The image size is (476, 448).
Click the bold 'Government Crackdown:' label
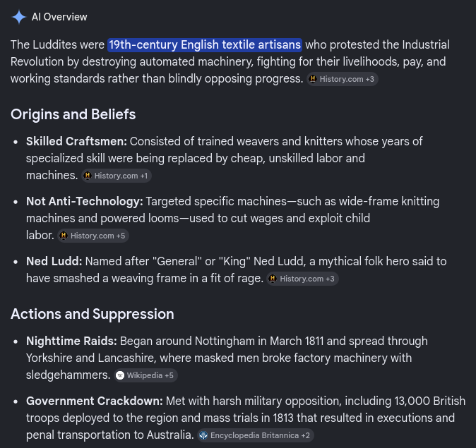click(95, 401)
